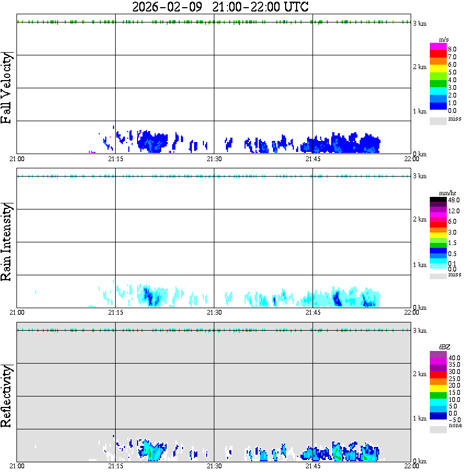Click the none label in the dBZ legend
This screenshot has height=476, width=466.
(x=455, y=426)
